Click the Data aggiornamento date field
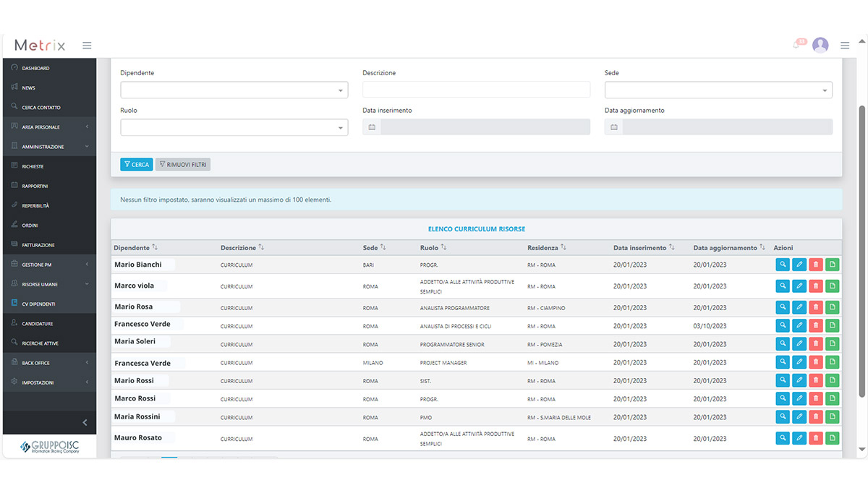Viewport: 868px width, 488px height. click(728, 127)
